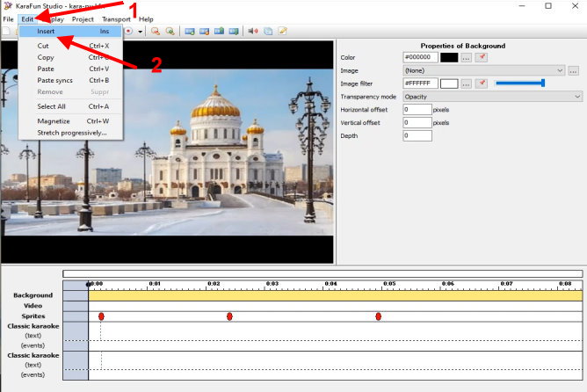Image resolution: width=587 pixels, height=392 pixels.
Task: Click the Horizontal offset input field
Action: [417, 110]
